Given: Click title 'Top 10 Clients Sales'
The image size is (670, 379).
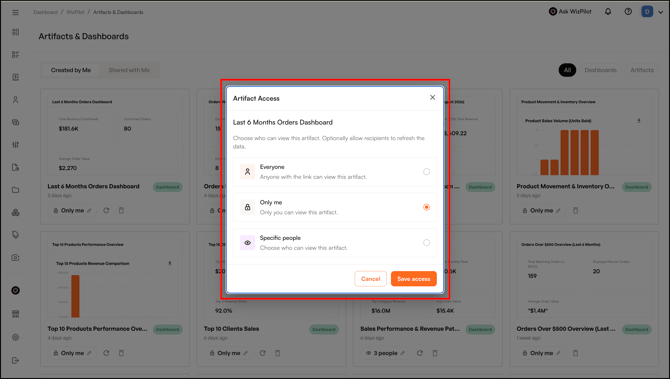Looking at the screenshot, I should tap(231, 329).
